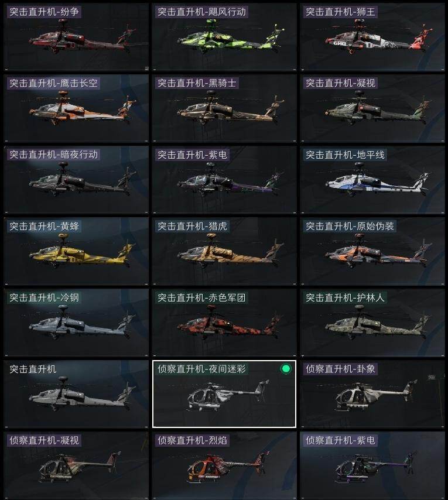Screen dimensions: 448x500
Task: Choose the tiger-striped 突击直升机-猎虎 skin
Action: (x=224, y=251)
